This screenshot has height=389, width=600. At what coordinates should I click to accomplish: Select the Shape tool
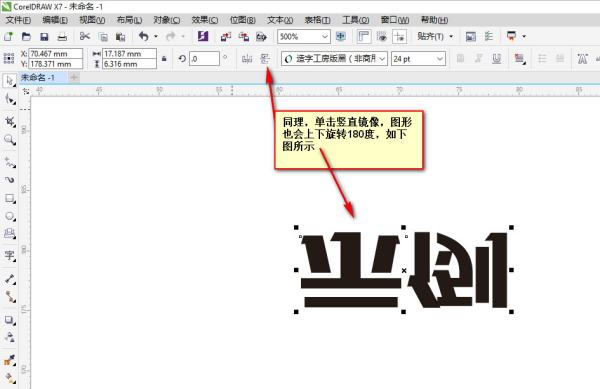click(x=10, y=99)
